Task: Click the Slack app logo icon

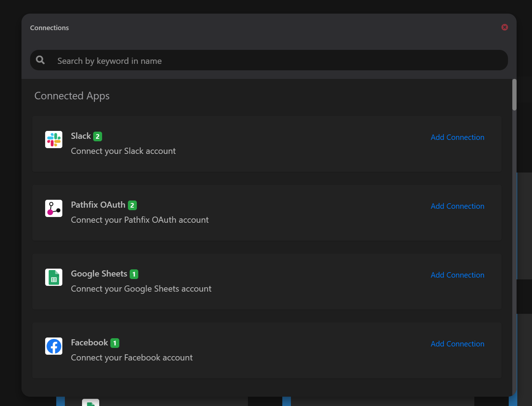Action: pyautogui.click(x=54, y=140)
